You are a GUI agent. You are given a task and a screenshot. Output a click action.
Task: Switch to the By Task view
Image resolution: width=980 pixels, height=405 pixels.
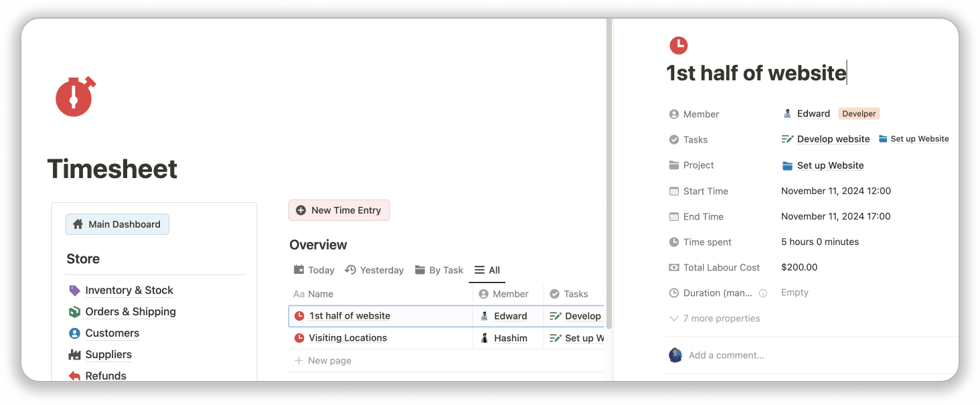[x=438, y=270]
